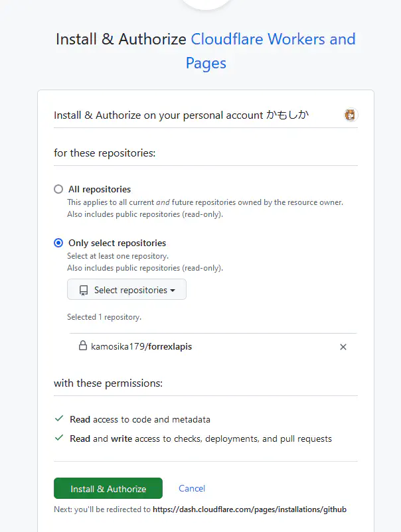Click the "Only select repositories" label text

point(117,243)
